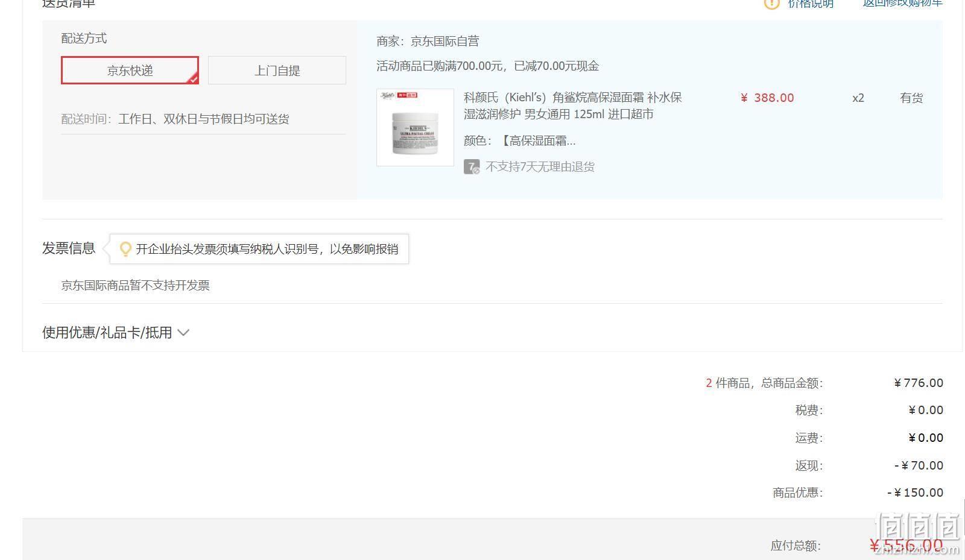This screenshot has width=965, height=560.
Task: Click the 不支持7天无理由退货 text
Action: point(540,167)
